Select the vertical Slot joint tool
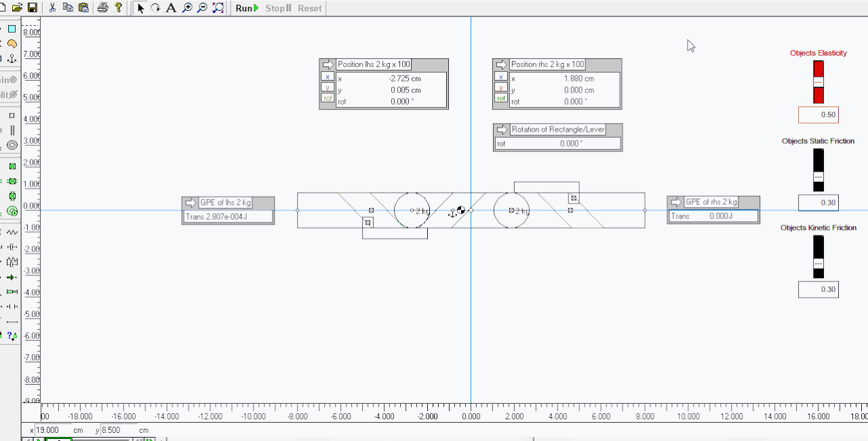 (12, 196)
